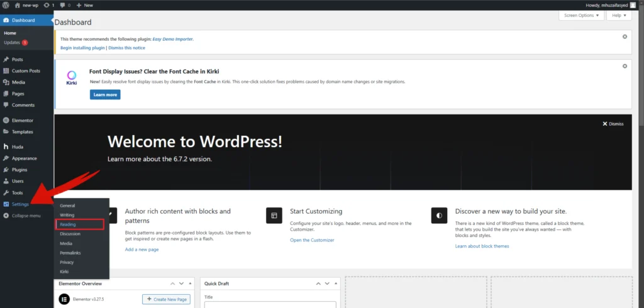Image resolution: width=644 pixels, height=308 pixels.
Task: Select Privacy in Settings submenu
Action: [67, 262]
